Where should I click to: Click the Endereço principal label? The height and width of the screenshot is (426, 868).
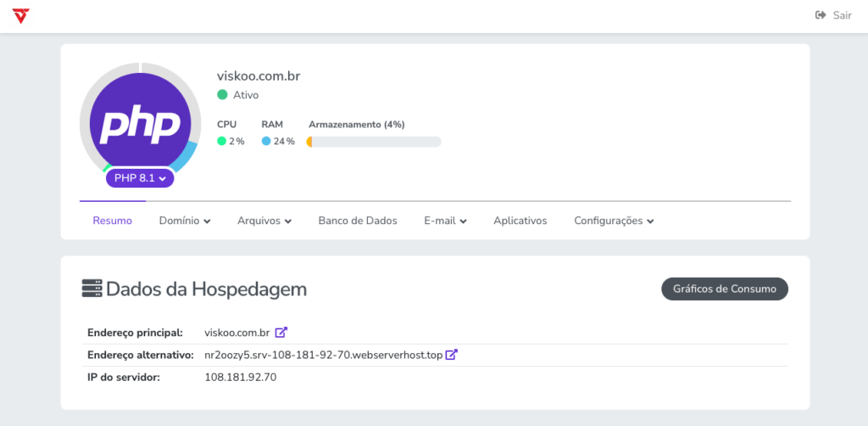135,333
